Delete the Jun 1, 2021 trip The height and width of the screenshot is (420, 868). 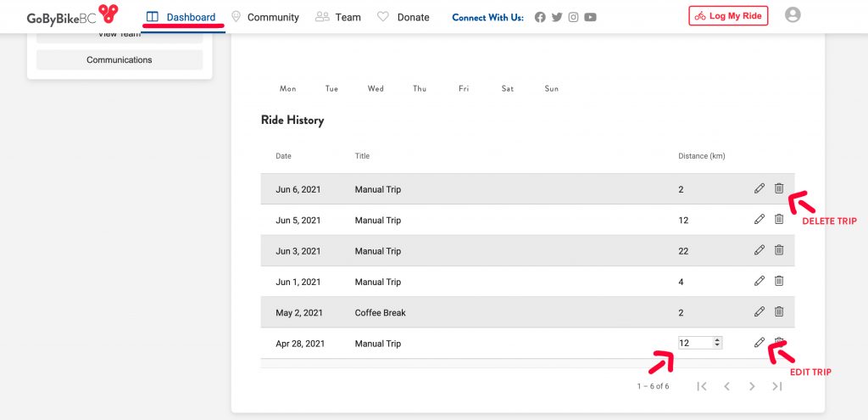779,281
